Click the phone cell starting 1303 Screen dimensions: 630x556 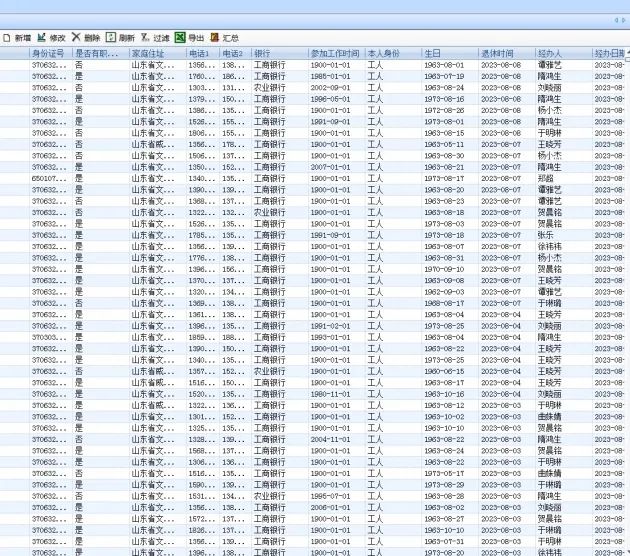202,88
